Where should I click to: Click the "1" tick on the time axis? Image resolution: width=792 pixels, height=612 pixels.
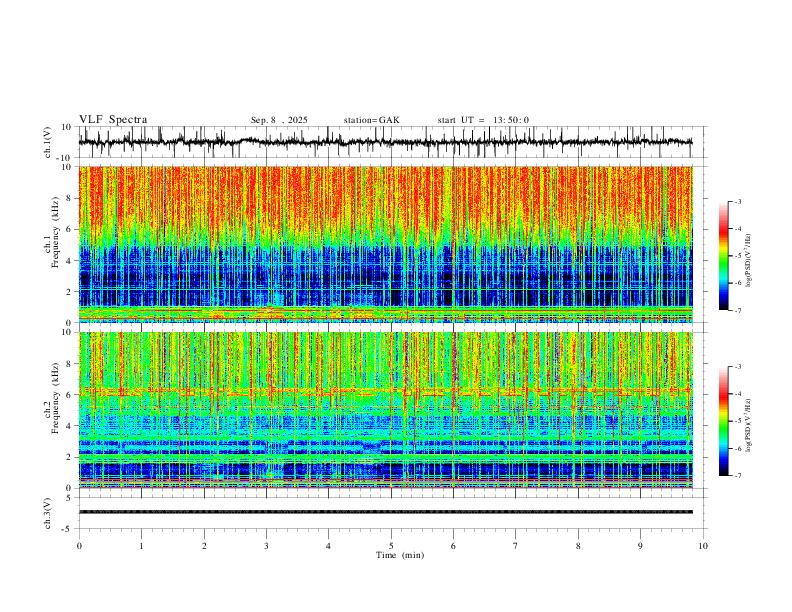click(x=141, y=546)
